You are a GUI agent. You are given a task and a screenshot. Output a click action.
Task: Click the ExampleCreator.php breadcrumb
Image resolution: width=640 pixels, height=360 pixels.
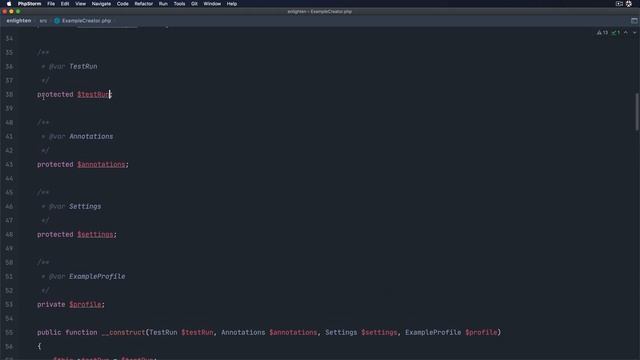(x=87, y=20)
